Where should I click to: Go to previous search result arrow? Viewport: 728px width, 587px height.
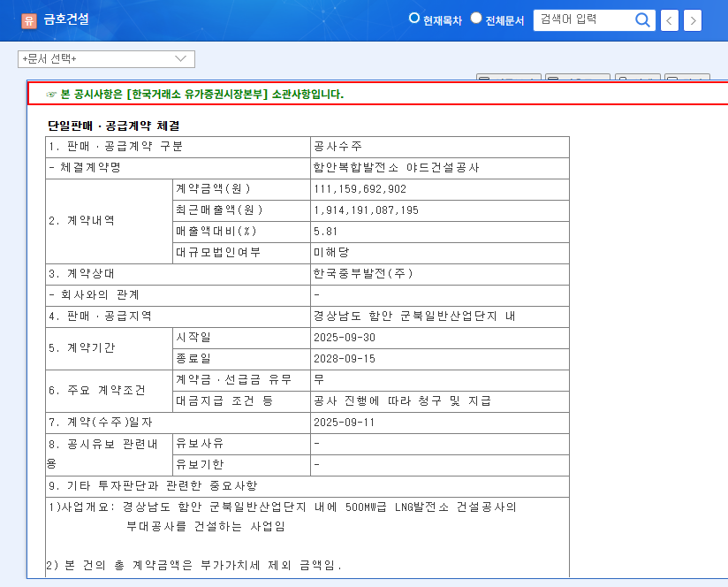click(669, 20)
